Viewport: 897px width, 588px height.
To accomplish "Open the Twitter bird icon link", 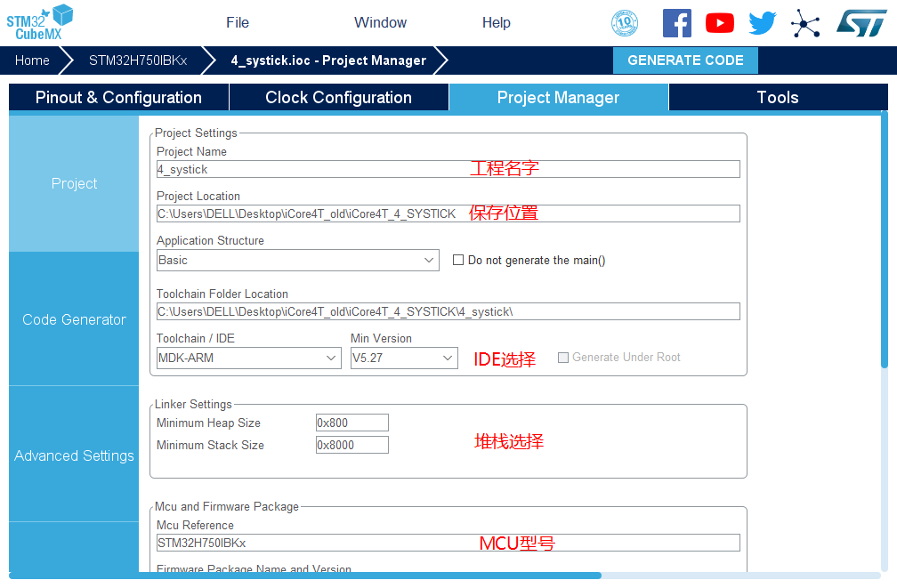I will pos(762,23).
